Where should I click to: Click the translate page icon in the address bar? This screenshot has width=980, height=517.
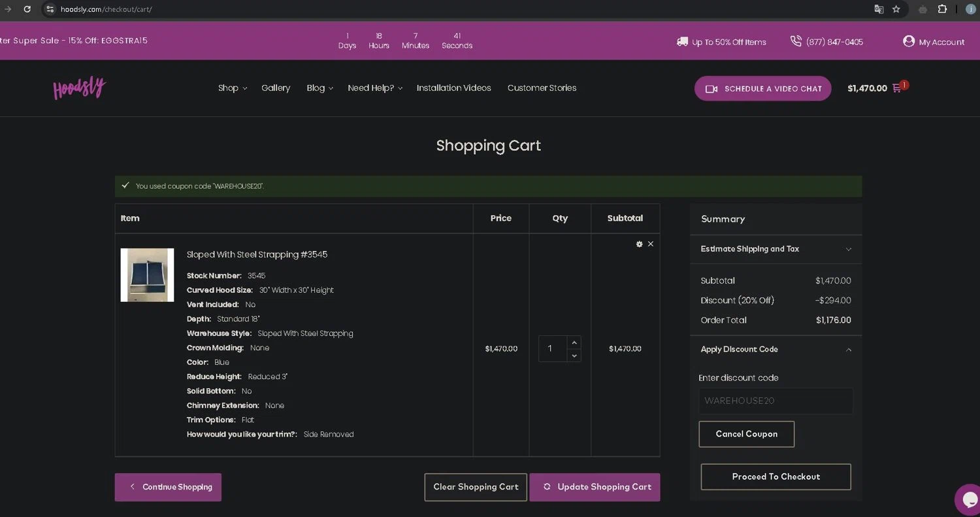click(879, 9)
